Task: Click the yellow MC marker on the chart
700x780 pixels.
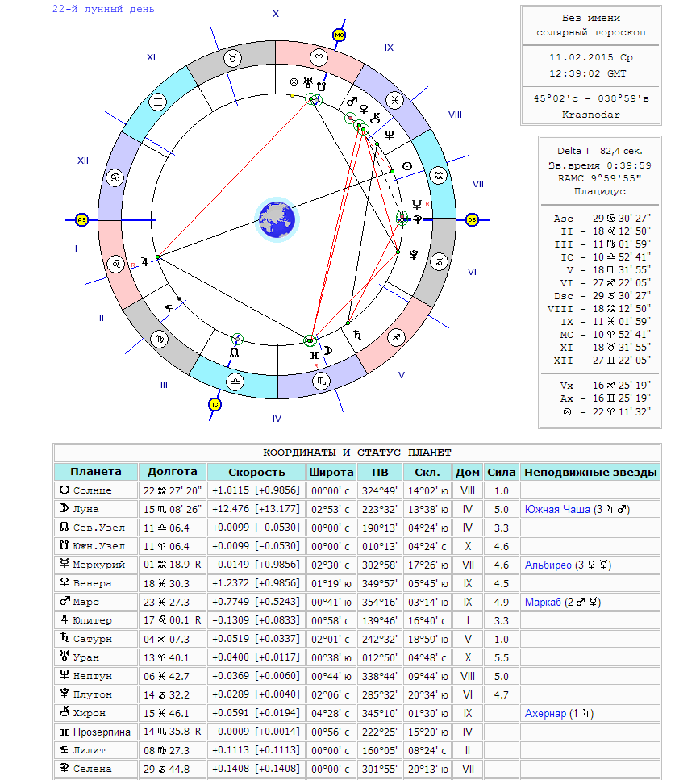Action: (x=339, y=35)
